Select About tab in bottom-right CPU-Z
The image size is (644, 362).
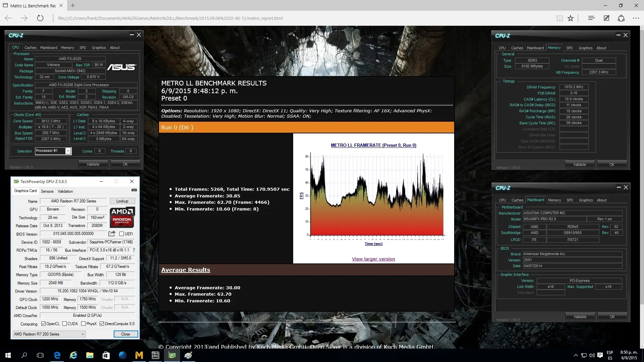[601, 200]
